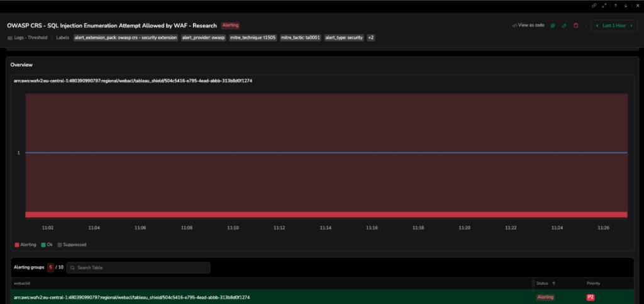Click View as code
The width and height of the screenshot is (644, 304).
pyautogui.click(x=528, y=26)
